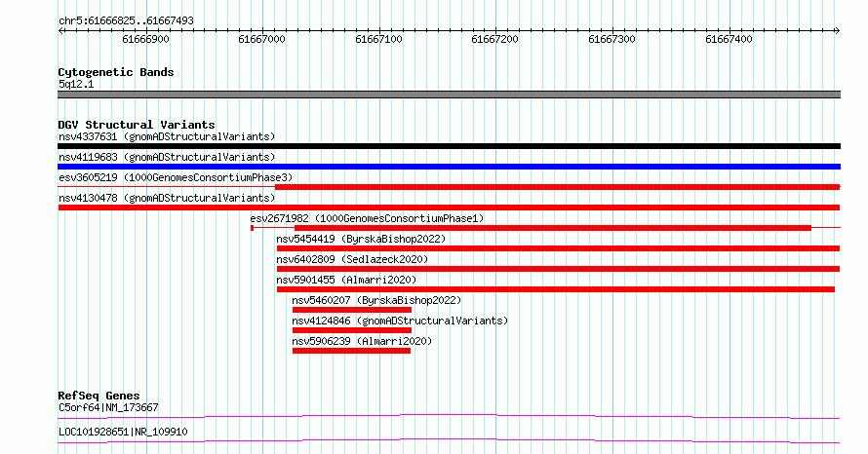Open nsv4337631 (gnomADStructuralVariants) label

pos(167,136)
